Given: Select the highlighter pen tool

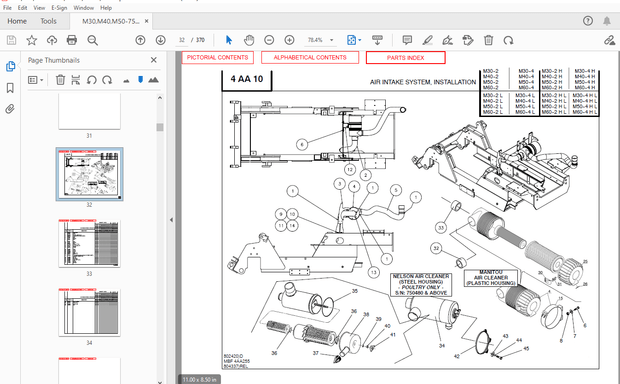Looking at the screenshot, I should [427, 40].
